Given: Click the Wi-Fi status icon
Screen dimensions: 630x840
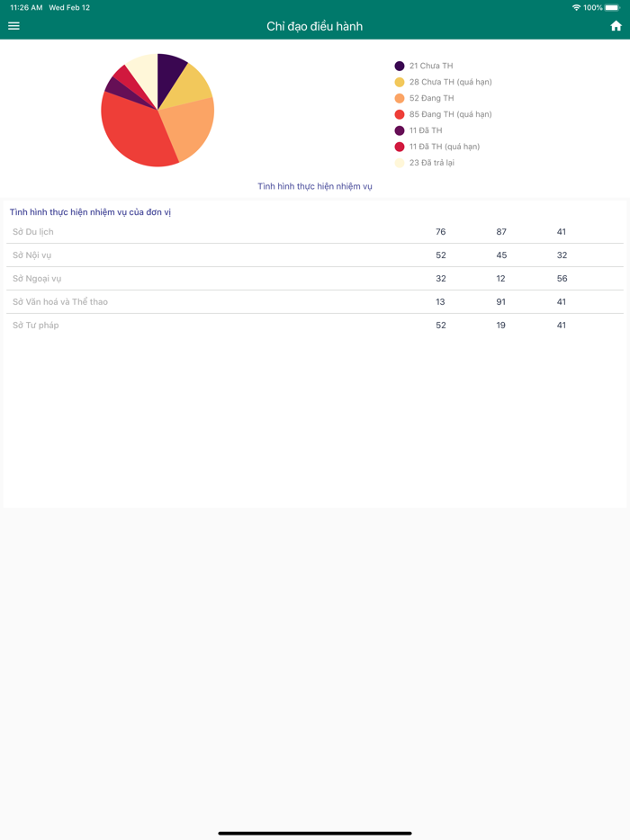Looking at the screenshot, I should [x=576, y=7].
